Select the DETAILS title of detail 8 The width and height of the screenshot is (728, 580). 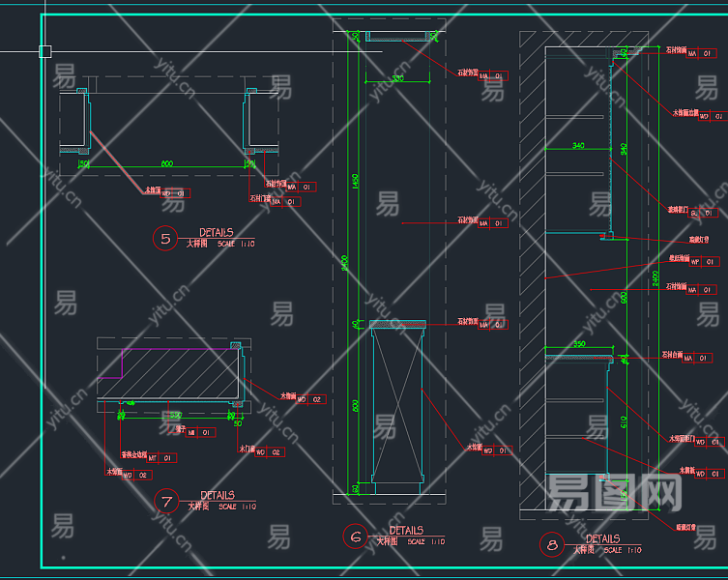click(603, 539)
